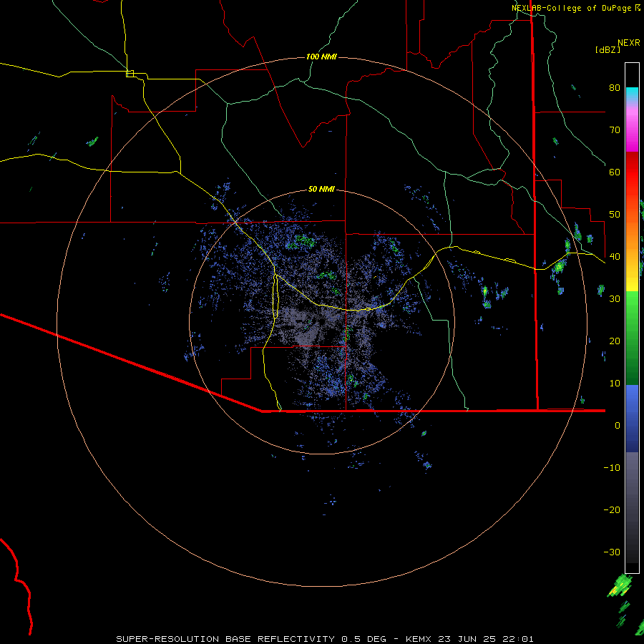Click the [dBZ] unit label

click(608, 49)
